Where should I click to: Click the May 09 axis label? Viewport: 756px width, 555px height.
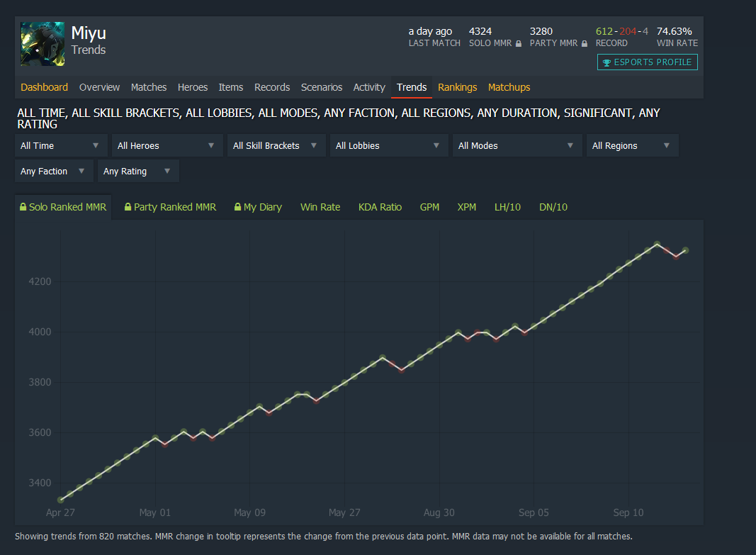tap(249, 512)
